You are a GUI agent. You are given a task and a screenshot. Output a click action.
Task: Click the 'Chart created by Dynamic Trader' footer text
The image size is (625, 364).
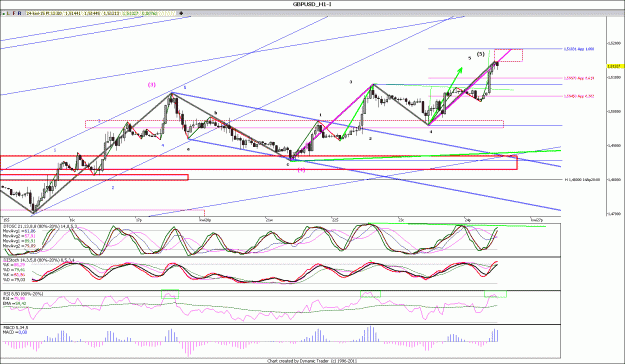312,361
